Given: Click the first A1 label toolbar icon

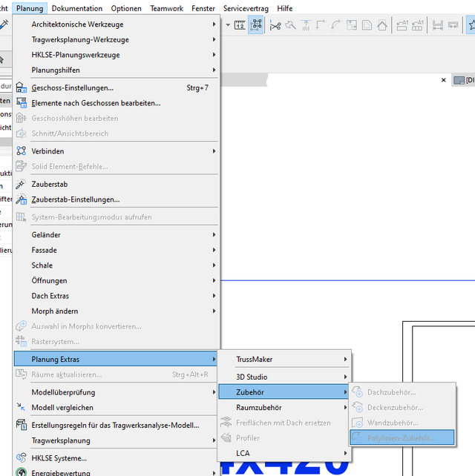Looking at the screenshot, I should click(x=402, y=25).
